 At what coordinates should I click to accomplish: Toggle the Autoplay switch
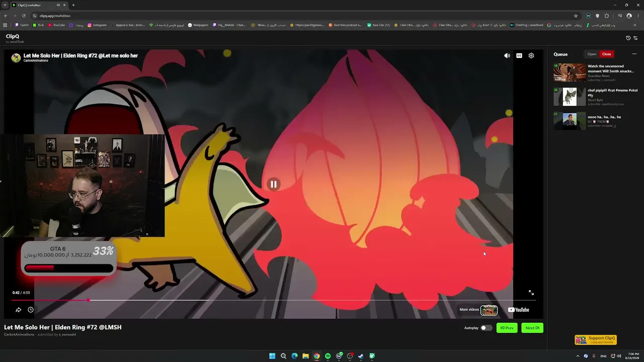pyautogui.click(x=486, y=328)
